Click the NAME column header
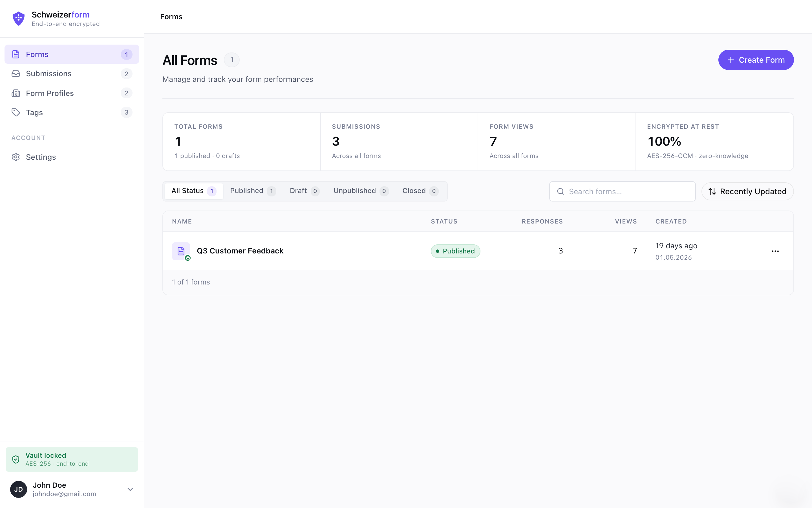This screenshot has height=508, width=812. point(182,222)
